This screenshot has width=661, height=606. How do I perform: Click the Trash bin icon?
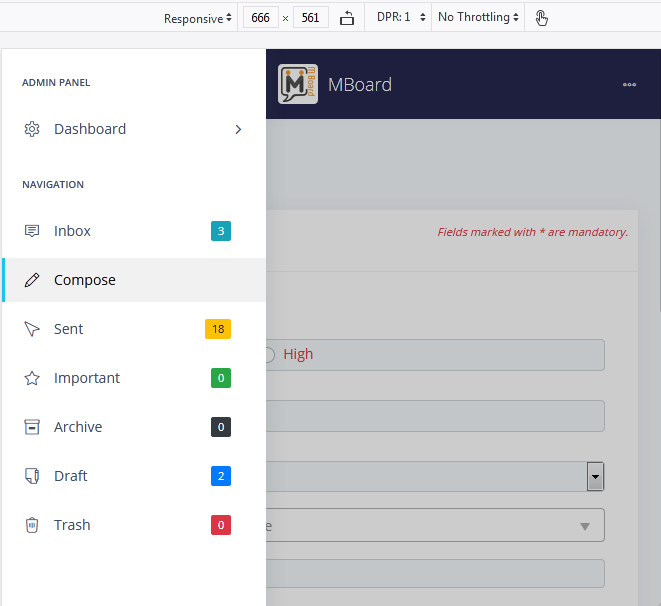(x=32, y=525)
